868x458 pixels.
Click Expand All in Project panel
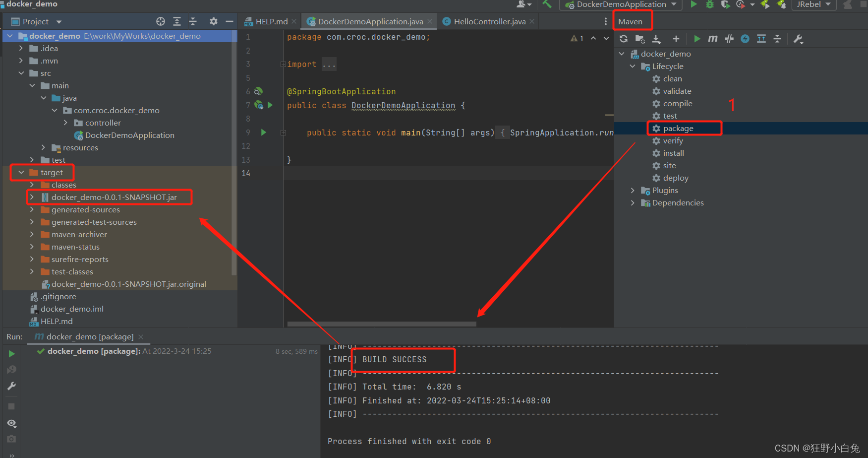[177, 21]
